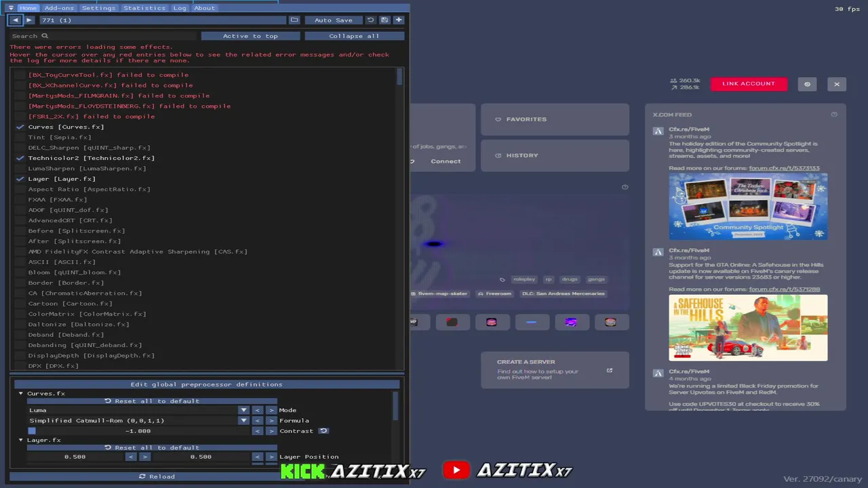The height and width of the screenshot is (488, 868).
Task: Click the Auto Save button
Action: [x=334, y=20]
